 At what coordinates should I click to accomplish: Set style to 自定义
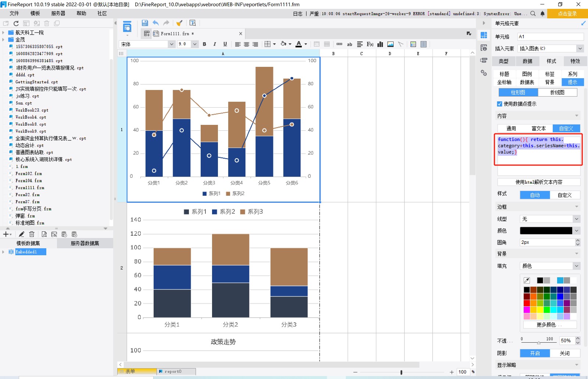565,195
